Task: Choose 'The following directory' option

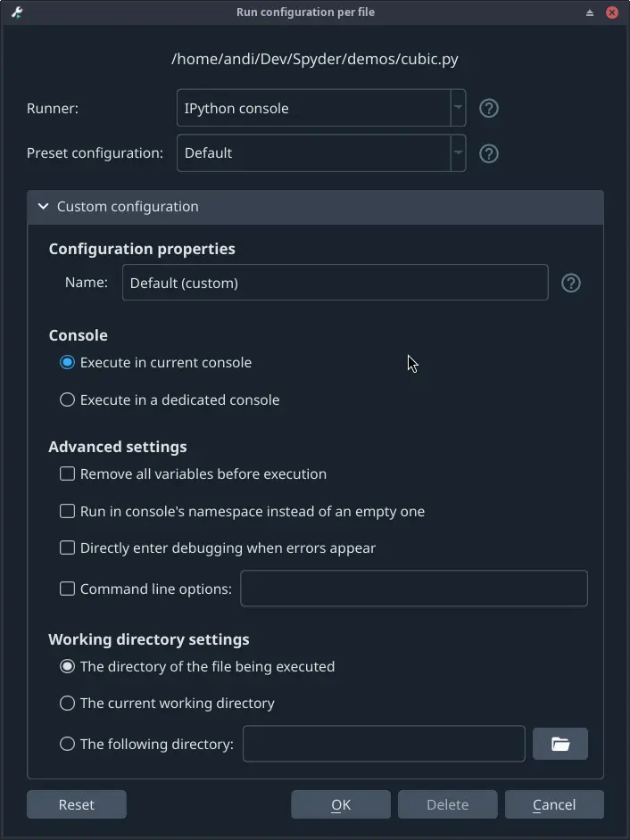Action: coord(67,744)
